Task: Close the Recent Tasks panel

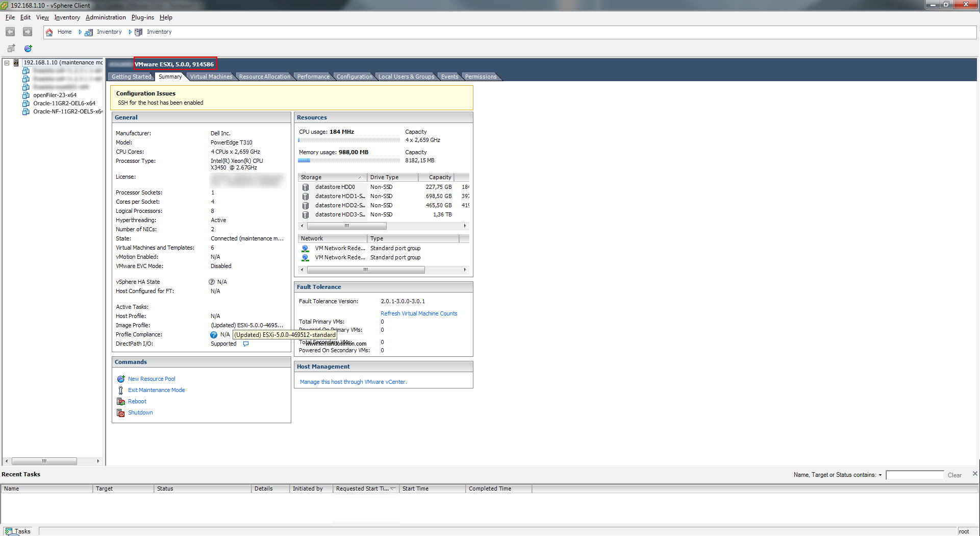Action: pos(975,474)
